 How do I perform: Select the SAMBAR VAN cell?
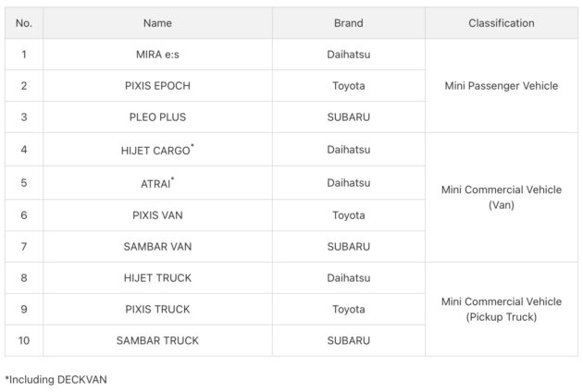pos(157,246)
